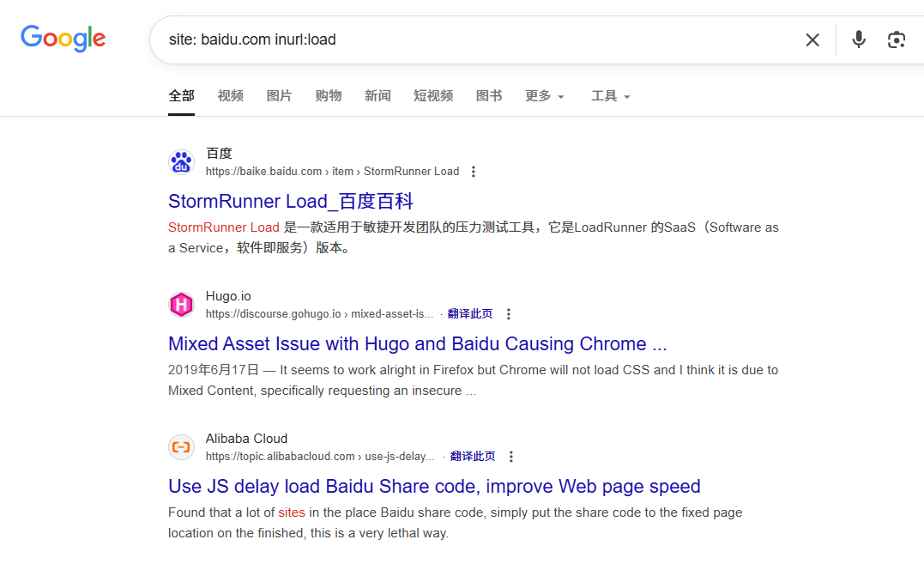This screenshot has height=564, width=924.
Task: Switch to the 图书 tab
Action: tap(489, 96)
